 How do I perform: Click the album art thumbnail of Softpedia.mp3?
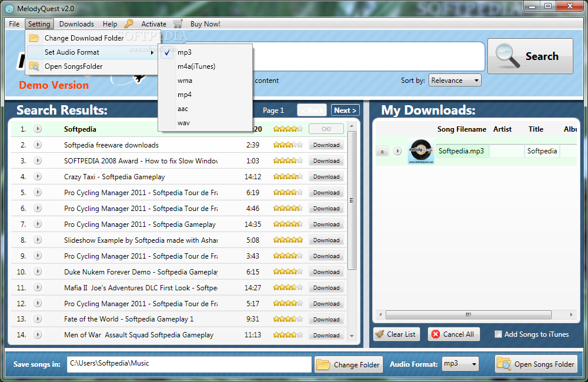[421, 151]
